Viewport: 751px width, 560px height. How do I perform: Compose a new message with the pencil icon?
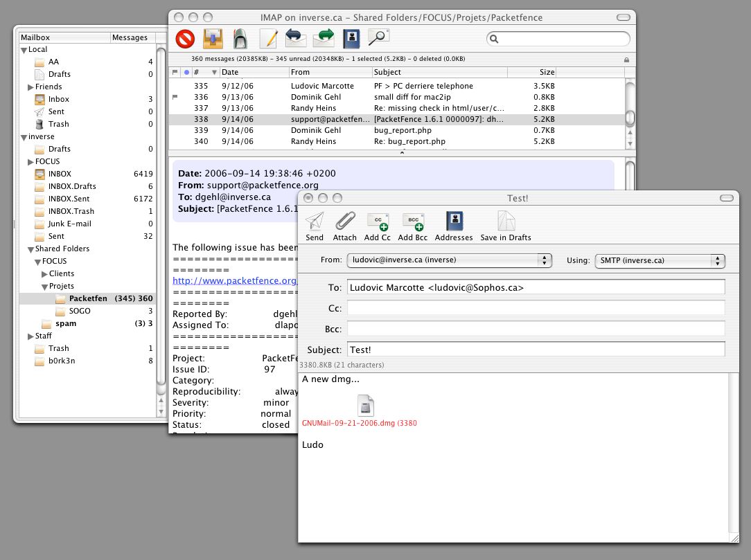tap(268, 39)
